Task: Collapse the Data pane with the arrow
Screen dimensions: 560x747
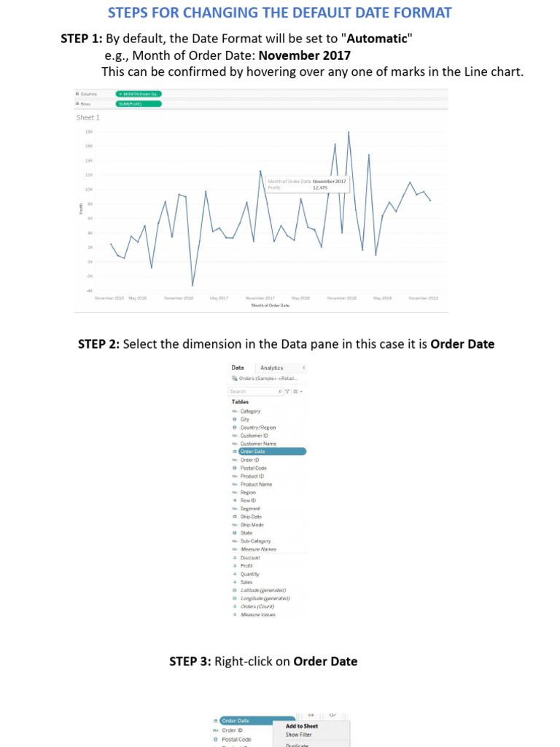Action: click(x=303, y=368)
